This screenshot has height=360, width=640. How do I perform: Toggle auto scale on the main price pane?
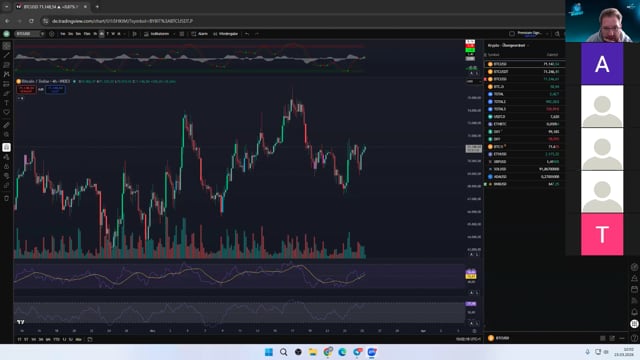click(x=471, y=254)
